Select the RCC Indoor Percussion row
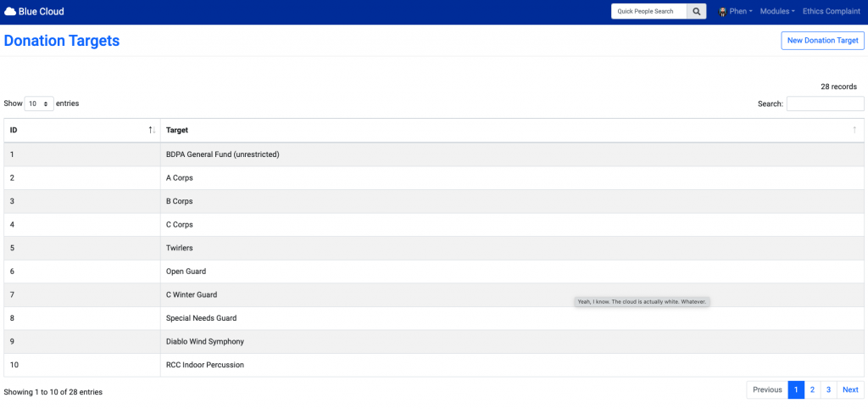The image size is (868, 409). point(434,365)
